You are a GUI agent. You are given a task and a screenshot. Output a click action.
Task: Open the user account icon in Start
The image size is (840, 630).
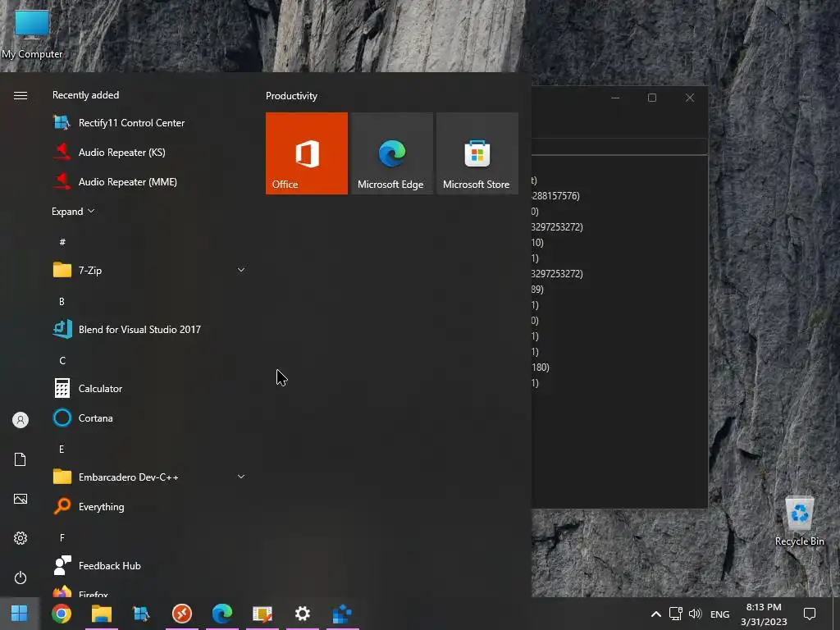[x=21, y=420]
